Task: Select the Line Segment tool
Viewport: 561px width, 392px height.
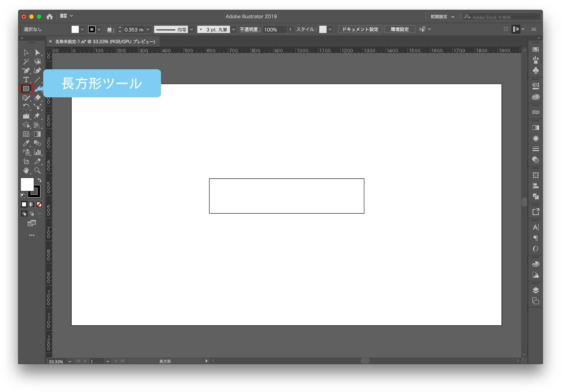Action: (x=38, y=80)
